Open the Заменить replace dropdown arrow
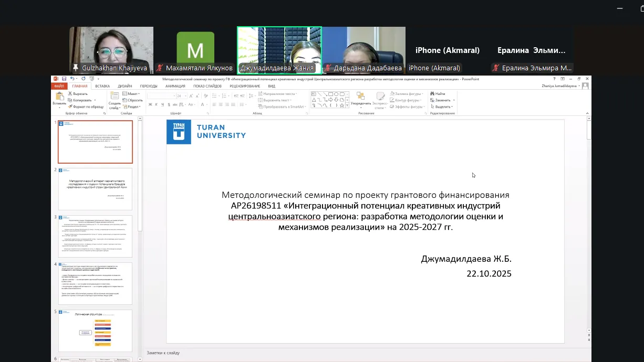Image resolution: width=644 pixels, height=362 pixels. tap(454, 100)
